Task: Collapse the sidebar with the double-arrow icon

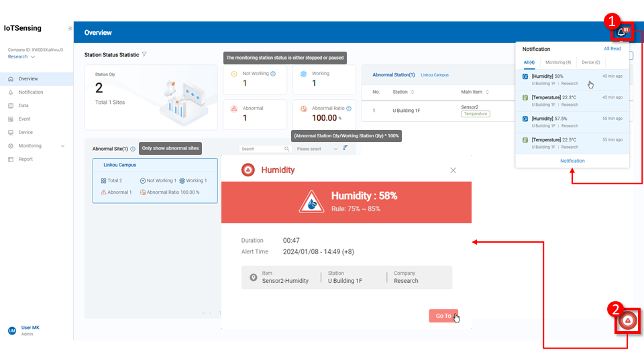Action: pos(70,29)
